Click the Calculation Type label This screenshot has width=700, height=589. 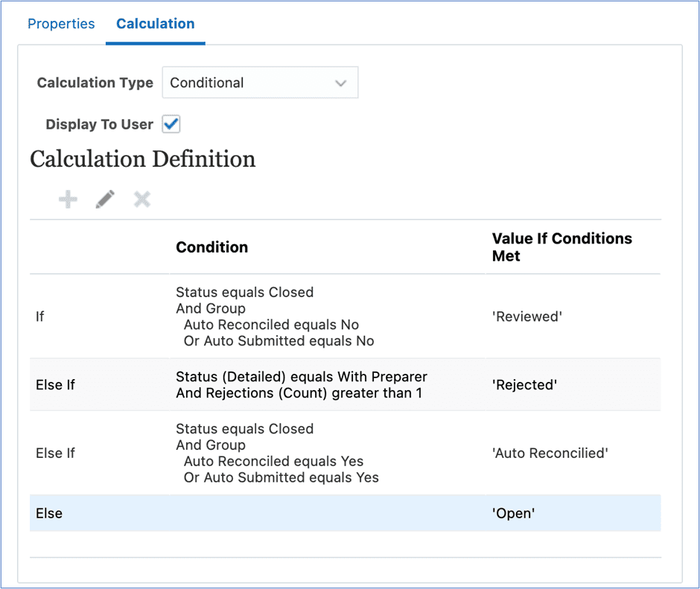coord(95,83)
